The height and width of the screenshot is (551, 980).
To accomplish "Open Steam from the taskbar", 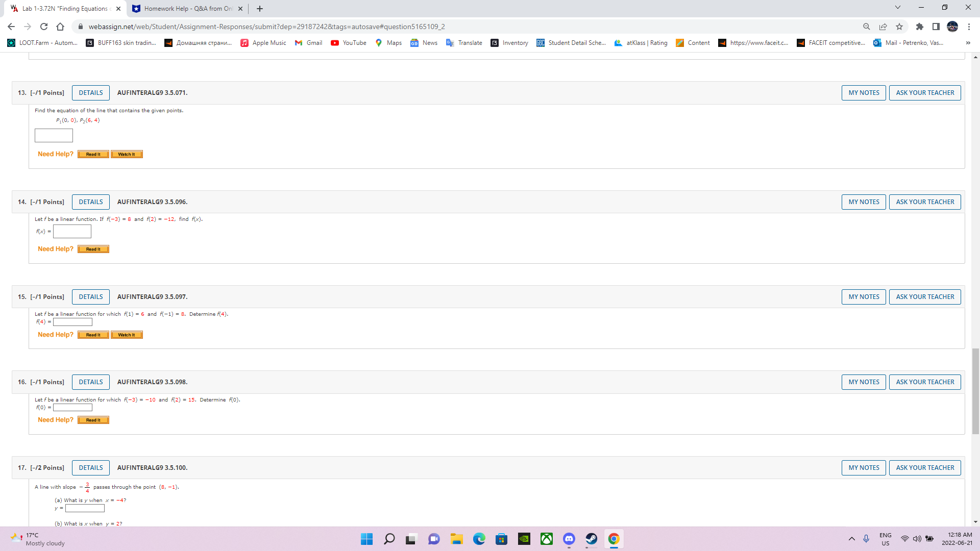I will (x=591, y=539).
